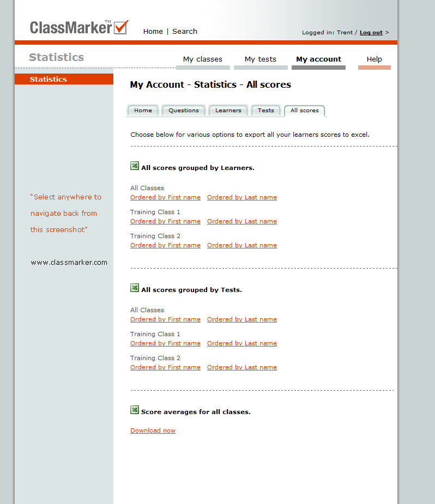Click Excel icon beside Score averages
The height and width of the screenshot is (504, 435).
click(135, 410)
